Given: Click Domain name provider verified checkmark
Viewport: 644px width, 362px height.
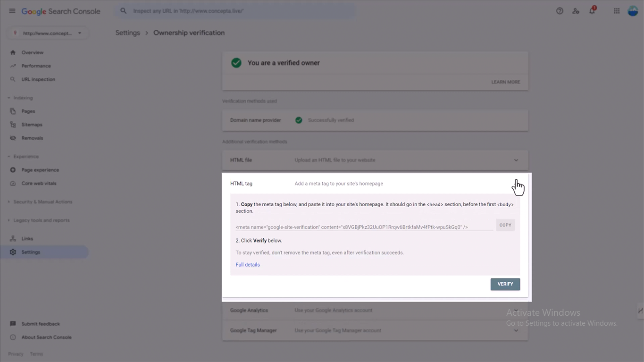Looking at the screenshot, I should (x=299, y=120).
